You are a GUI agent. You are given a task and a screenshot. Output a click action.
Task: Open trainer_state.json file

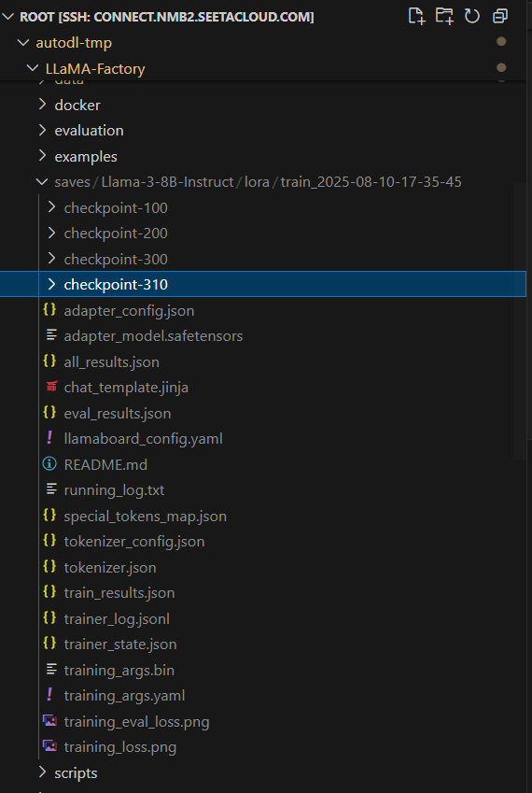(x=120, y=644)
